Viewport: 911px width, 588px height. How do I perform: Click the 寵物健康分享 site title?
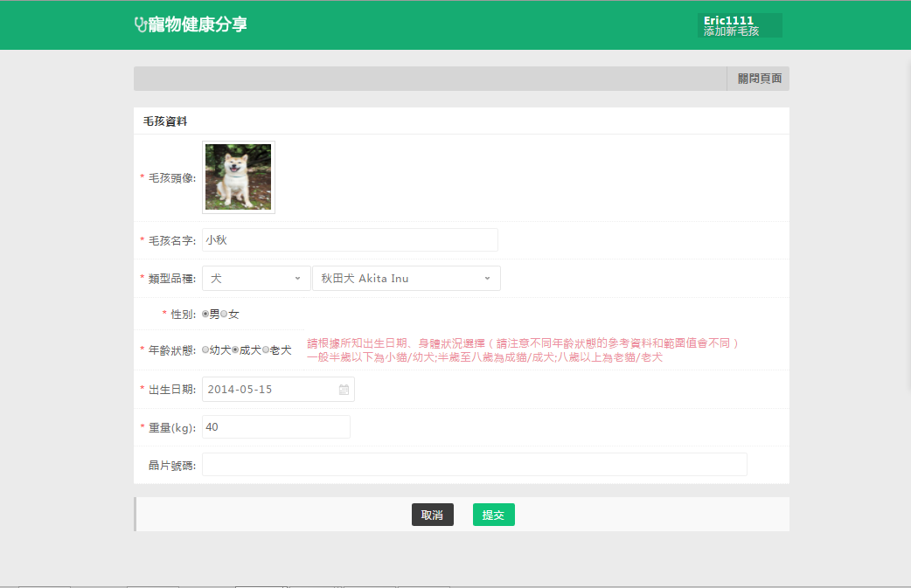point(198,24)
